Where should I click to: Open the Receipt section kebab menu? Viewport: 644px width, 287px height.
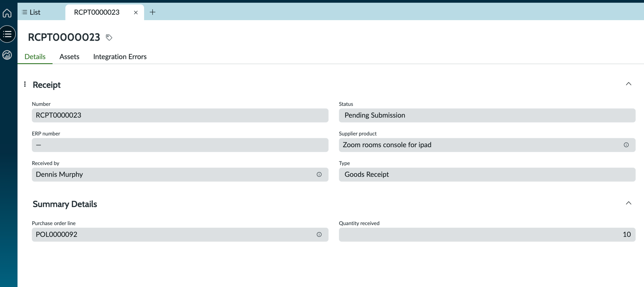(x=25, y=84)
